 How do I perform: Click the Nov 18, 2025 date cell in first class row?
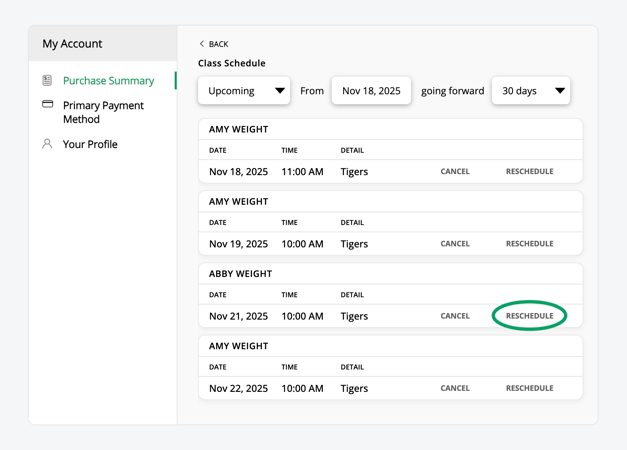click(x=238, y=172)
